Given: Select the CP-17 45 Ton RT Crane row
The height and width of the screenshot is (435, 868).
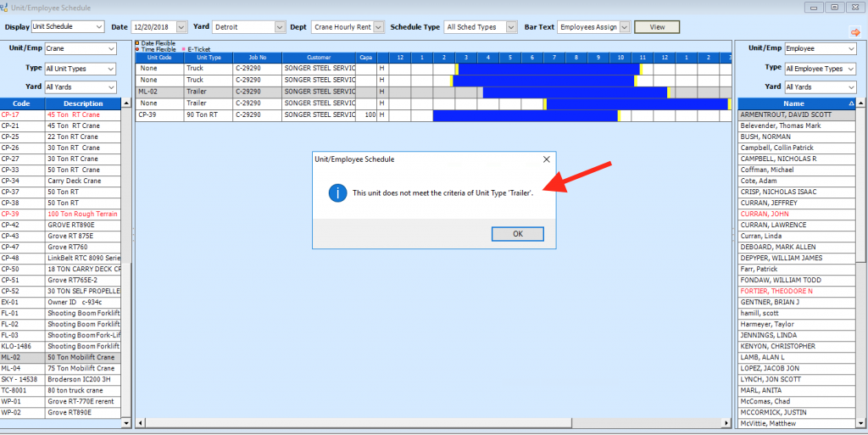Looking at the screenshot, I should pos(60,114).
